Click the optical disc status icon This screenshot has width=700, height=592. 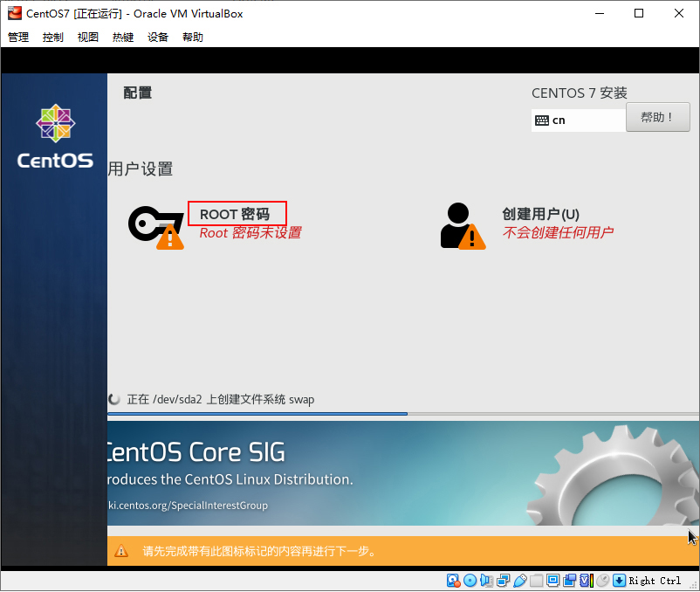tap(469, 580)
